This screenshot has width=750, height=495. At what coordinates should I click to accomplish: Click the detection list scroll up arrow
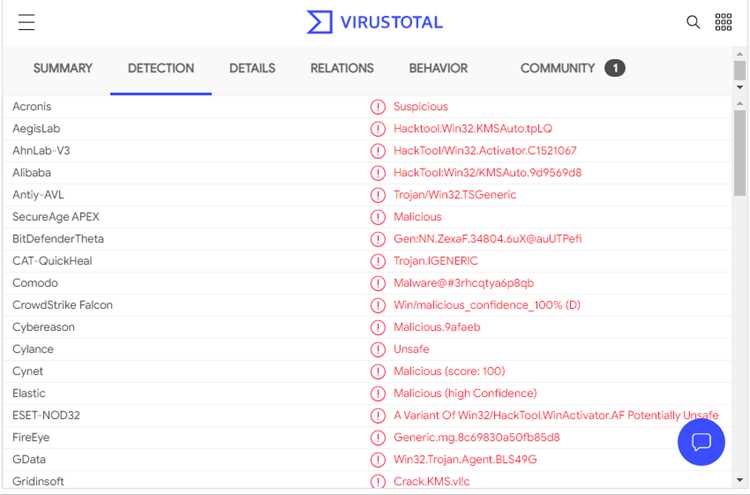coord(740,103)
